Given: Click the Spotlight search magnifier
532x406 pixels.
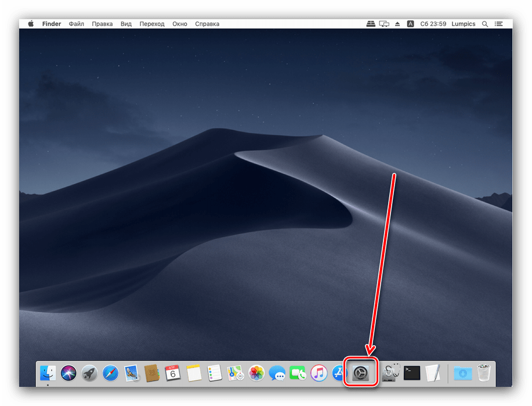Looking at the screenshot, I should click(485, 24).
